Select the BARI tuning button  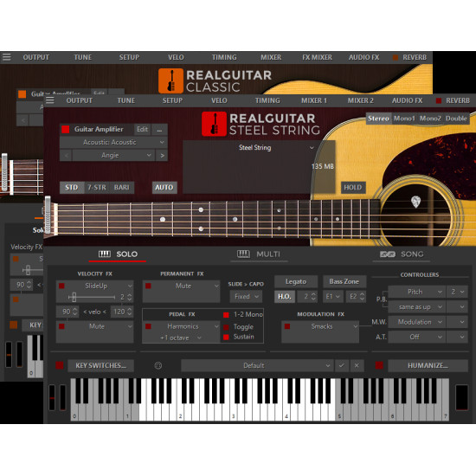coord(121,187)
